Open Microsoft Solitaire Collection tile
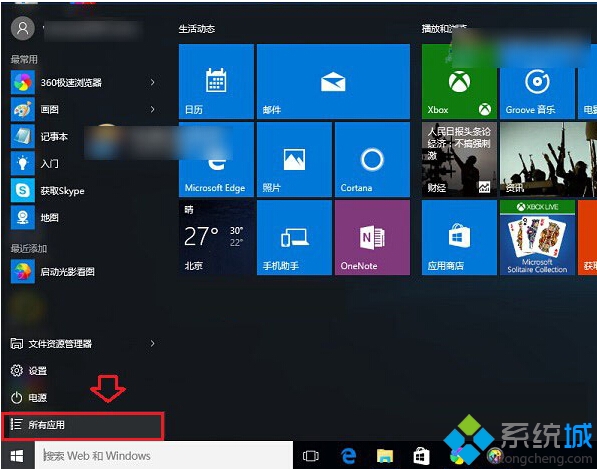This screenshot has width=597, height=469. click(x=537, y=238)
